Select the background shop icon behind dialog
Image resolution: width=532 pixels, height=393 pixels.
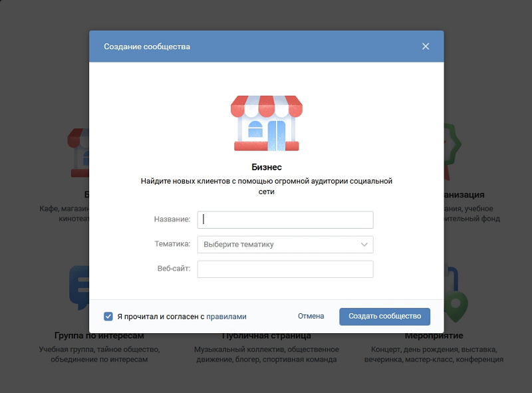[x=78, y=153]
